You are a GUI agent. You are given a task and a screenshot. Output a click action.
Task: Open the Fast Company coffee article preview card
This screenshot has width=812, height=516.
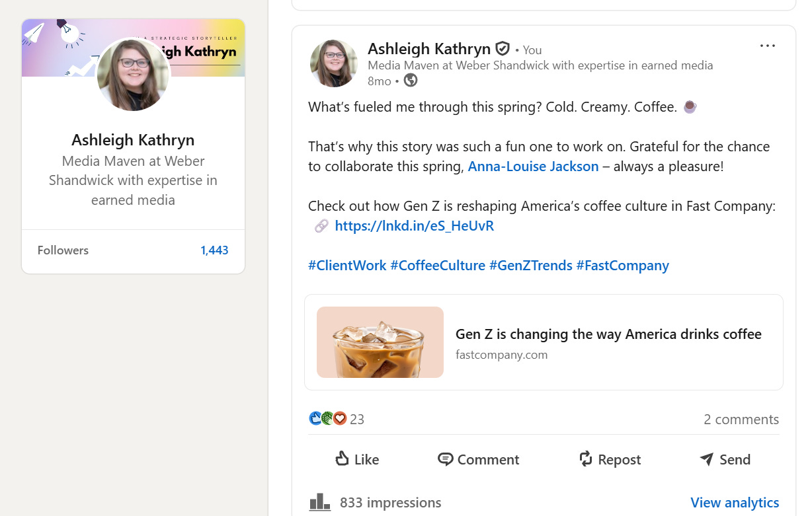pyautogui.click(x=544, y=342)
